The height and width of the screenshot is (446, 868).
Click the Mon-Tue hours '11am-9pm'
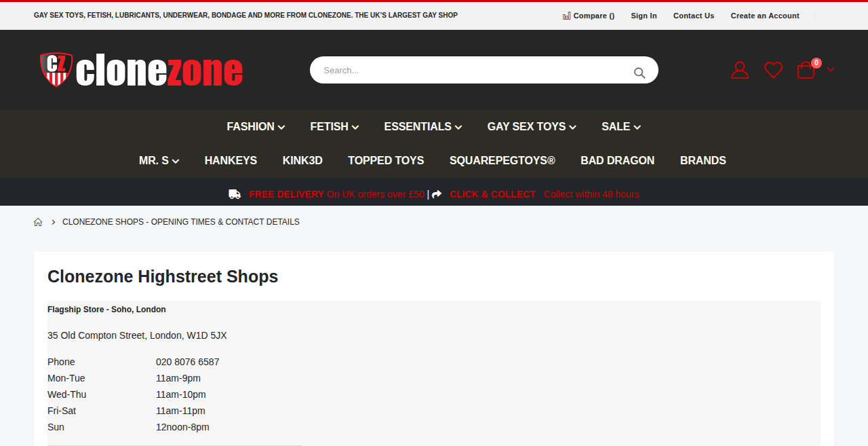(178, 378)
